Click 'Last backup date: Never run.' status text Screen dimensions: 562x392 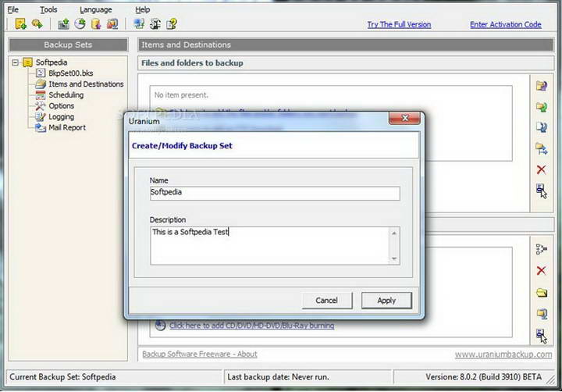[278, 377]
